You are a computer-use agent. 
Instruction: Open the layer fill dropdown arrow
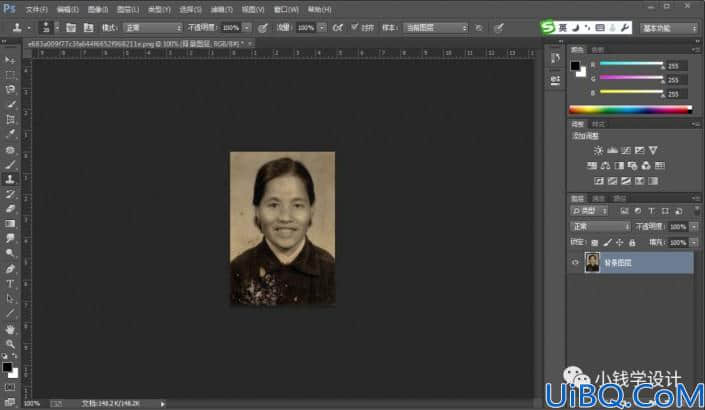694,243
